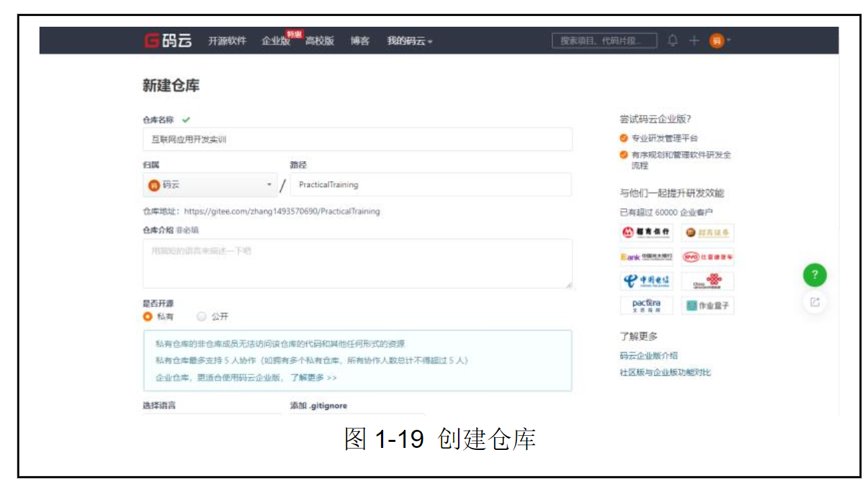Click the 尝试码云企业版? heading
Viewport: 868px width, 486px height.
pos(655,120)
